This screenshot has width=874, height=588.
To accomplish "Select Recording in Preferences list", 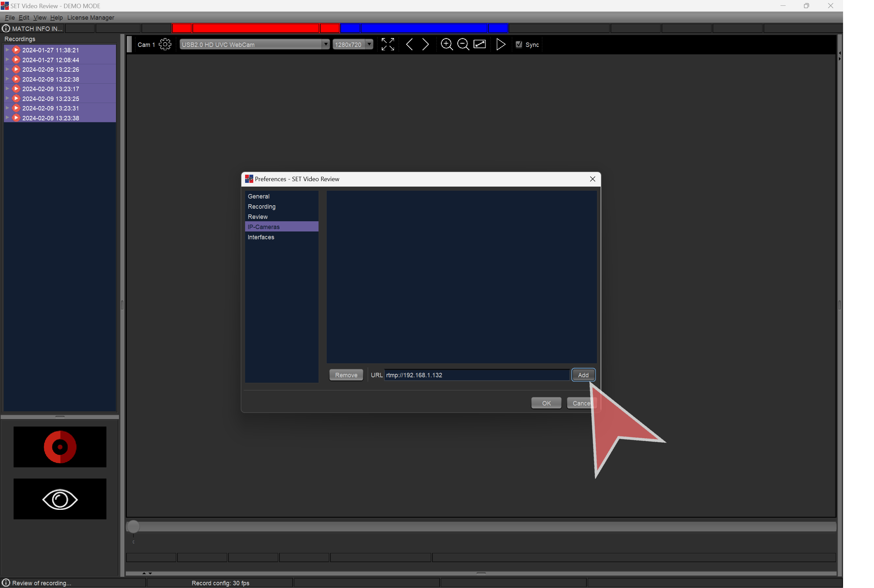I will click(x=281, y=206).
